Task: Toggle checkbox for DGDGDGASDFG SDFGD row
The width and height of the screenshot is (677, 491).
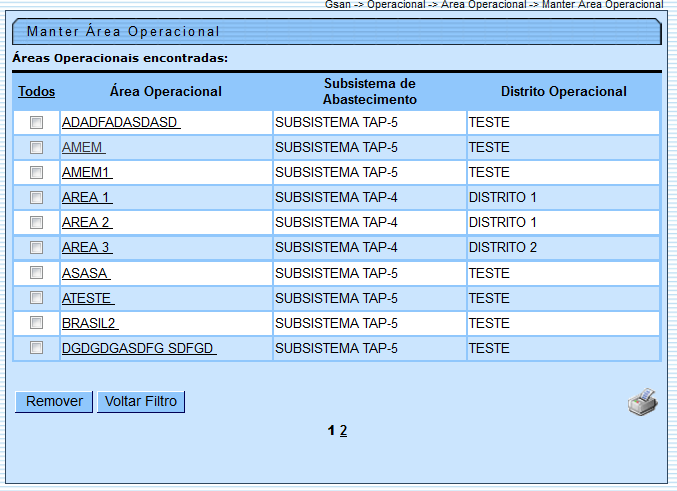Action: (x=37, y=348)
